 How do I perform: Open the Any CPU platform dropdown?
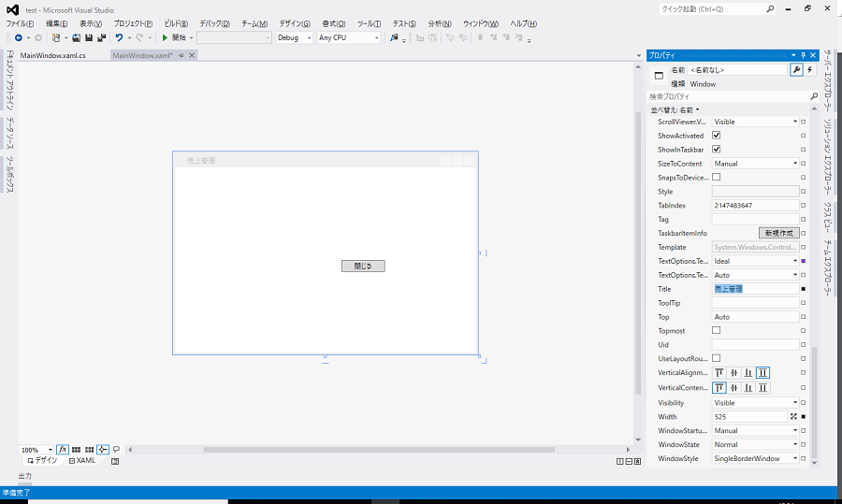click(x=349, y=37)
